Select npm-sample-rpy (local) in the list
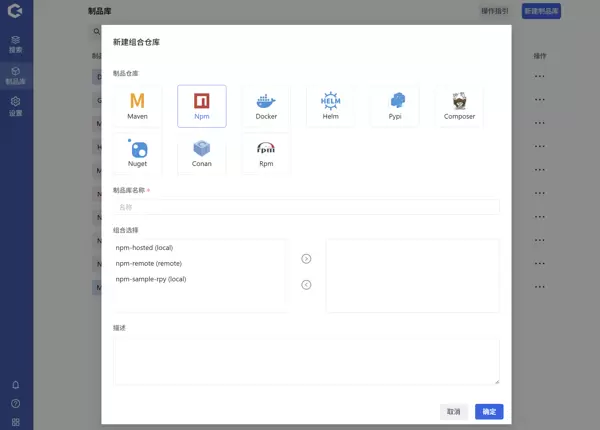Screen dimensions: 600x430 [151, 279]
